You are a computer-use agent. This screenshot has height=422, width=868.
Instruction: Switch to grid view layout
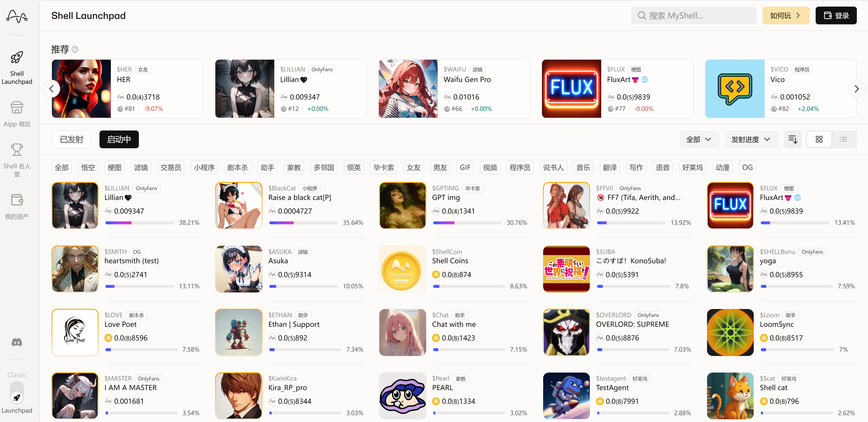click(x=819, y=139)
